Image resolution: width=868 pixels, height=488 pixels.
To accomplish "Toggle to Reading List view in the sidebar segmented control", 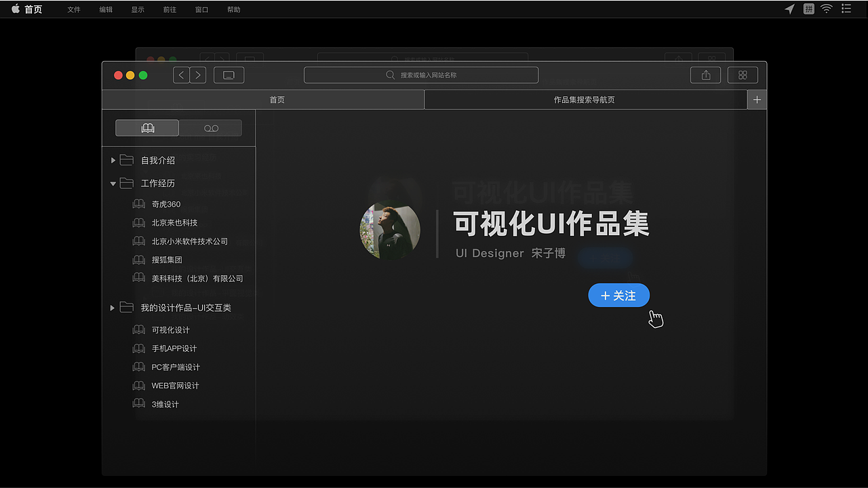I will pyautogui.click(x=210, y=127).
